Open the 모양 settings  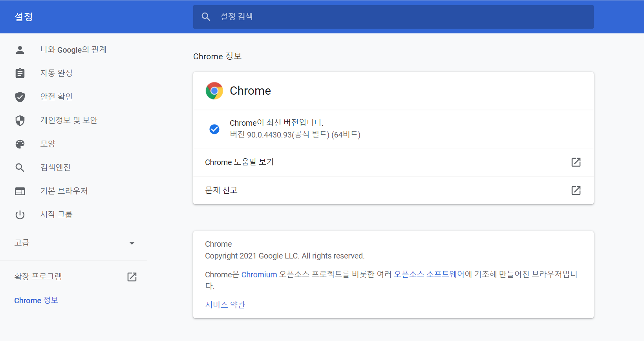pos(48,144)
